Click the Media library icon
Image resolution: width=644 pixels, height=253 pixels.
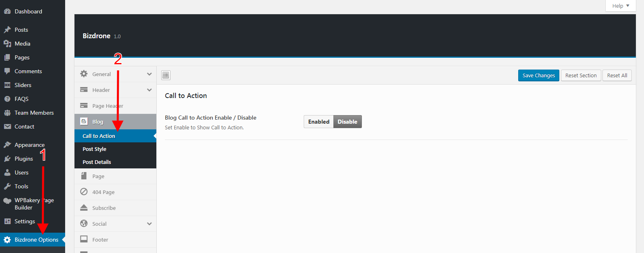point(7,44)
